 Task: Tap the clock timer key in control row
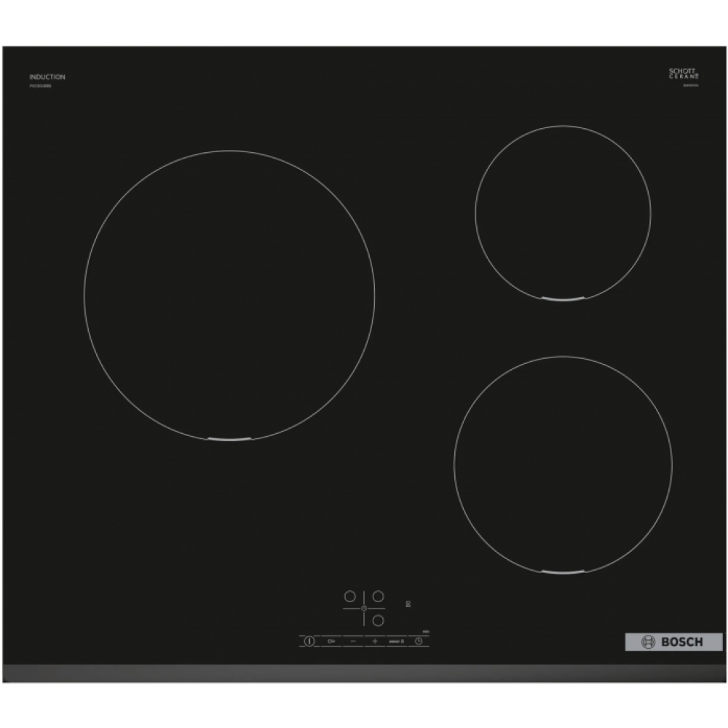tap(419, 641)
